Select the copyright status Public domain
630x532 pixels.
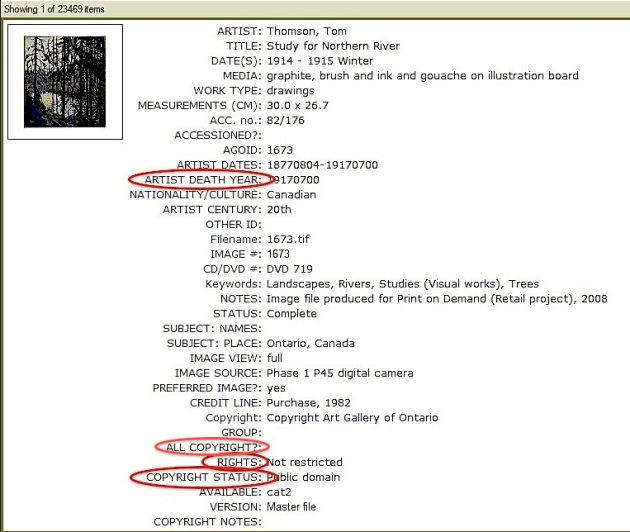pyautogui.click(x=303, y=477)
